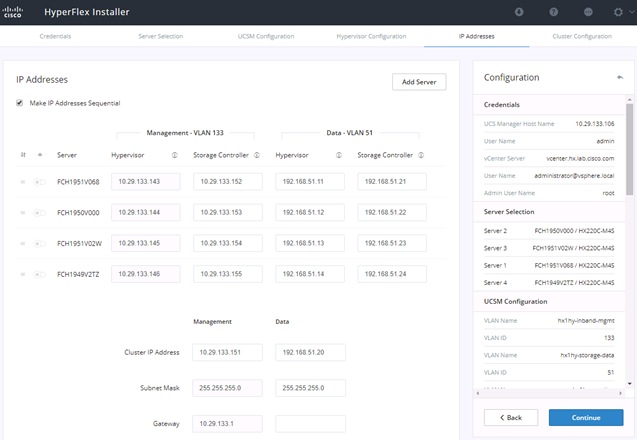Edit management Cluster IP 10.29.133.151
Image resolution: width=637 pixels, height=440 pixels.
point(228,352)
